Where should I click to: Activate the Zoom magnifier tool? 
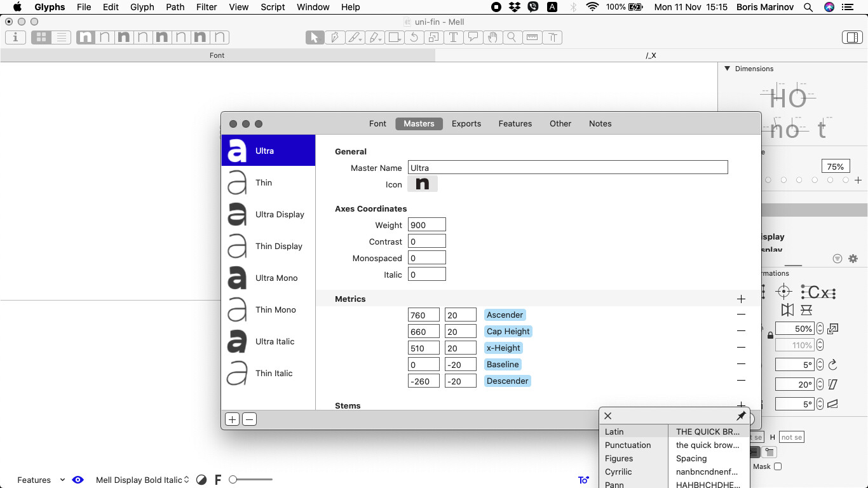point(512,37)
